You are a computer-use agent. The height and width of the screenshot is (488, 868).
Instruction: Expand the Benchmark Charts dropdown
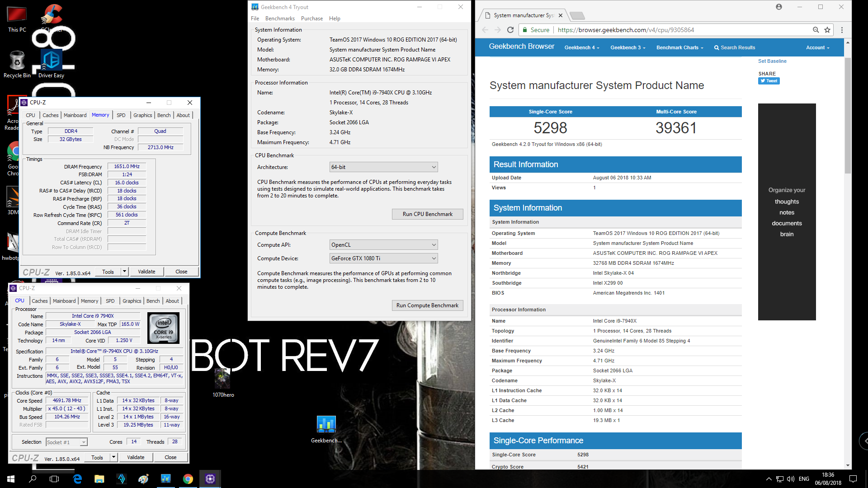tap(680, 47)
